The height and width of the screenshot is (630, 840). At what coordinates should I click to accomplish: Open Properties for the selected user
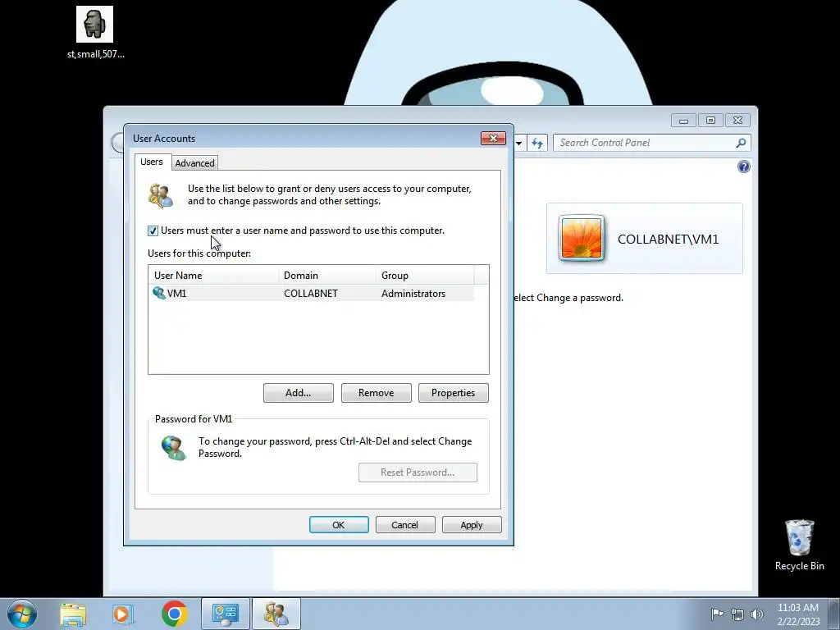[x=453, y=393]
